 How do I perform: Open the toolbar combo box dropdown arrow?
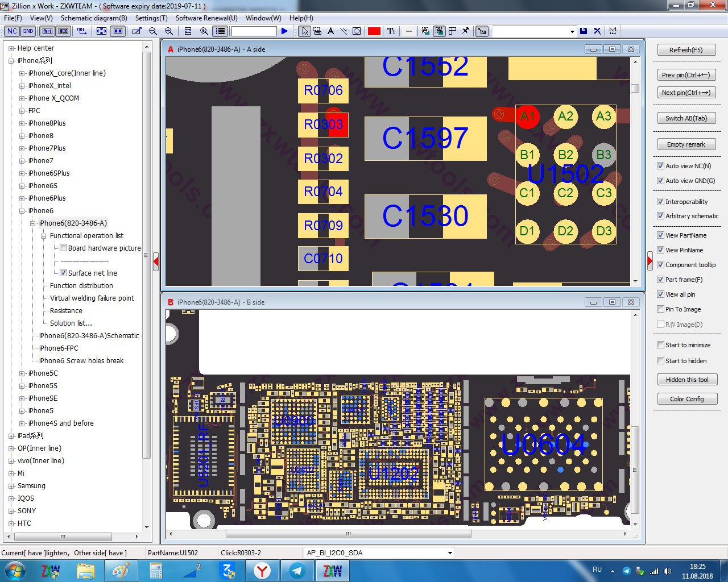(572, 31)
